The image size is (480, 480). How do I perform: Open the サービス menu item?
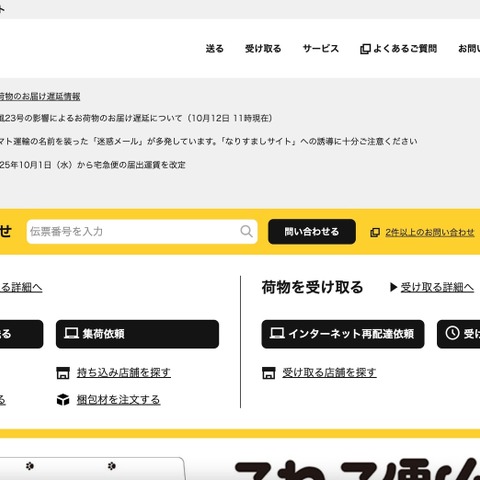[x=321, y=49]
